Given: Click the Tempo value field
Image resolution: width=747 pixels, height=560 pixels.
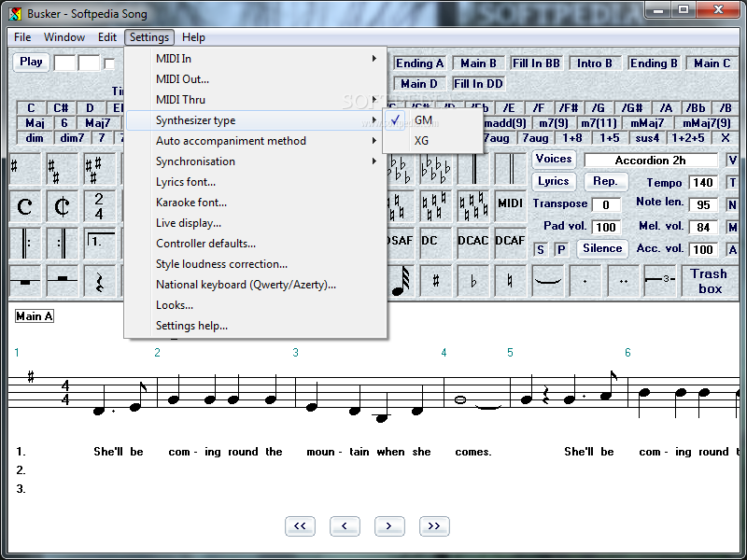Looking at the screenshot, I should click(703, 183).
